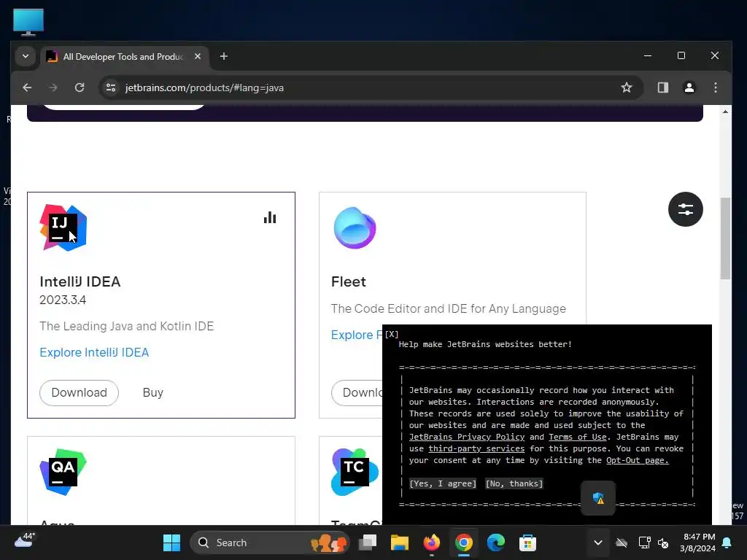Click the Windows Security warning shield icon
Viewport: 747px width, 560px height.
[598, 499]
